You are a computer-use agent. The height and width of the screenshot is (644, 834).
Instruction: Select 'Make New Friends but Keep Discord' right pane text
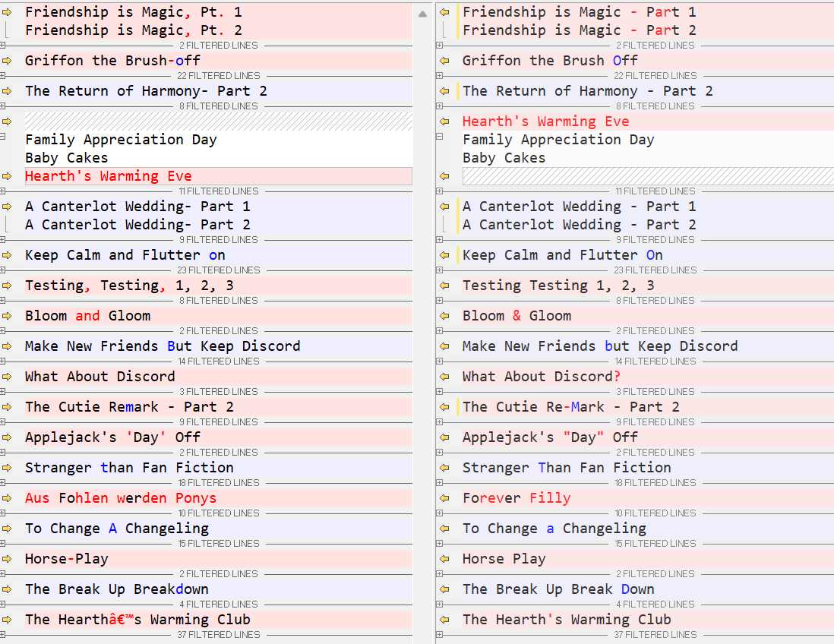[x=600, y=346]
